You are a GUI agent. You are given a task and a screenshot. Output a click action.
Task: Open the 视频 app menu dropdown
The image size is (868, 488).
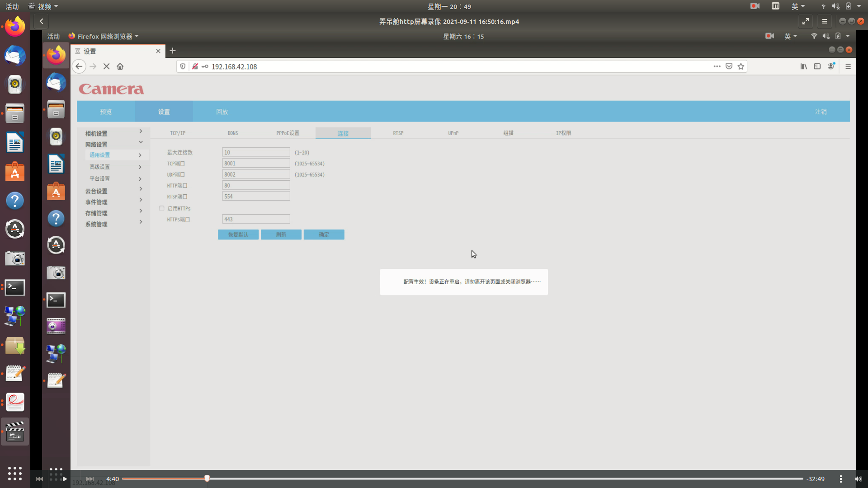coord(44,6)
